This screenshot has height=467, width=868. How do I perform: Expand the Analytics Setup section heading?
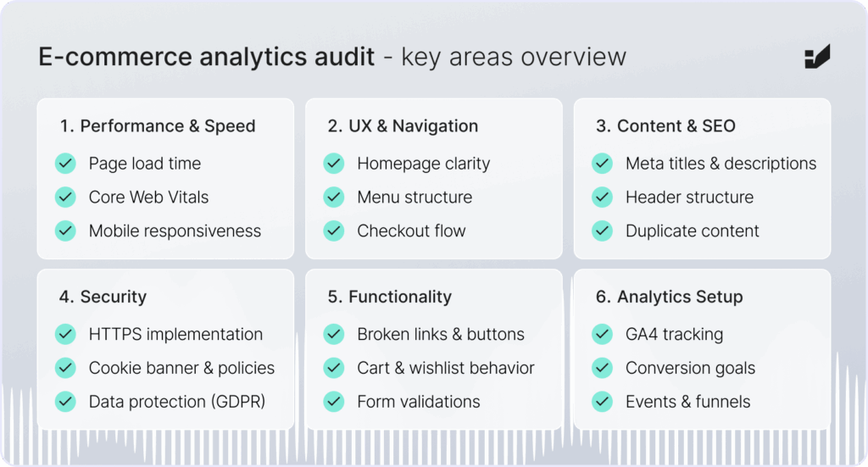pyautogui.click(x=670, y=297)
